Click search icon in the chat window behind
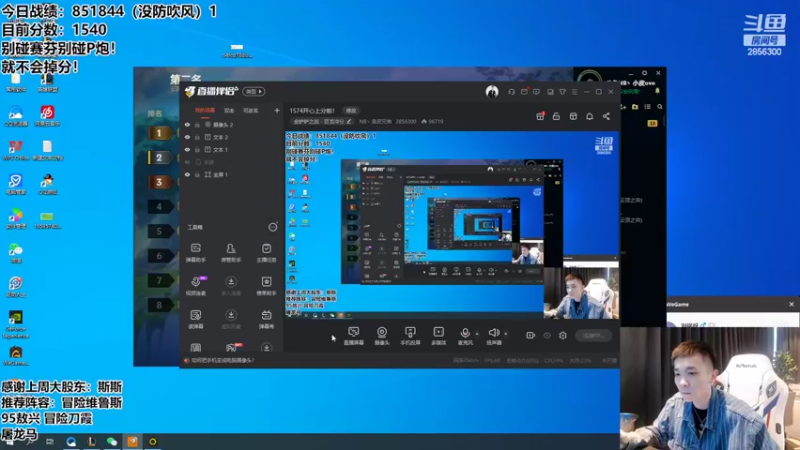Viewport: 800px width, 450px height. point(660,107)
